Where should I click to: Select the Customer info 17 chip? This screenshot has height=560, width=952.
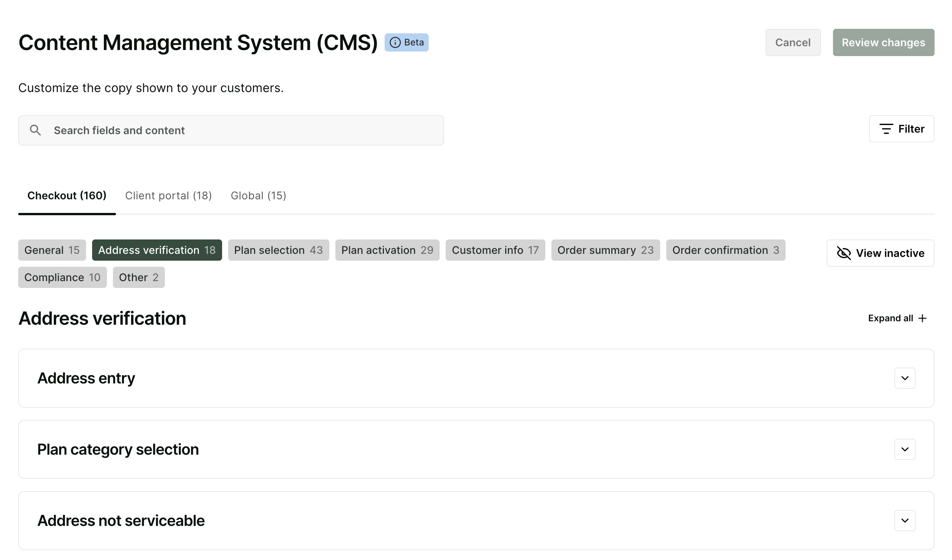click(495, 250)
